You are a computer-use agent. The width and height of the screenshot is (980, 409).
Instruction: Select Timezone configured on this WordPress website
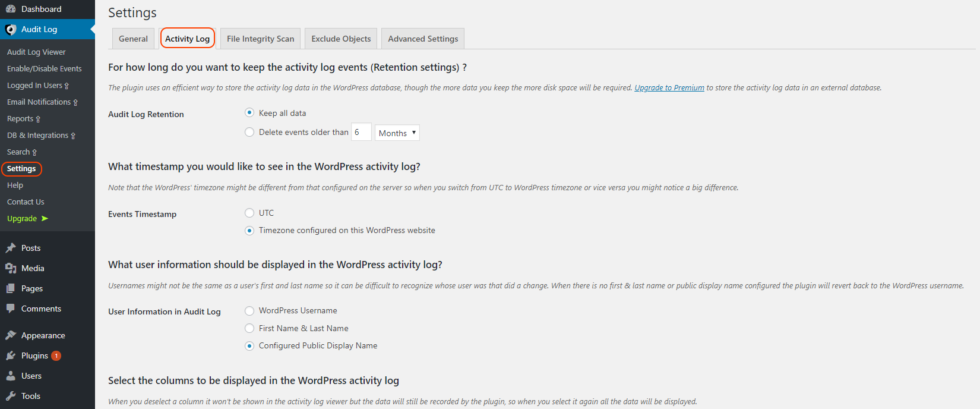pos(249,231)
